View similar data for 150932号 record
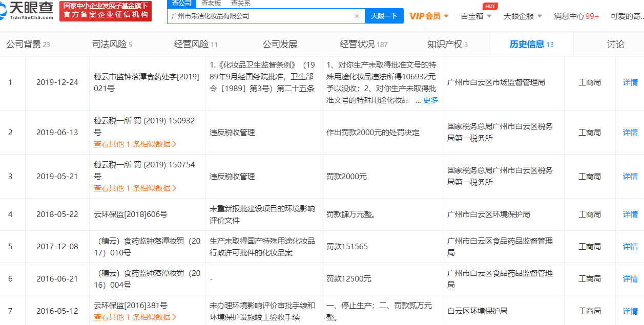The image size is (644, 325). pyautogui.click(x=135, y=144)
